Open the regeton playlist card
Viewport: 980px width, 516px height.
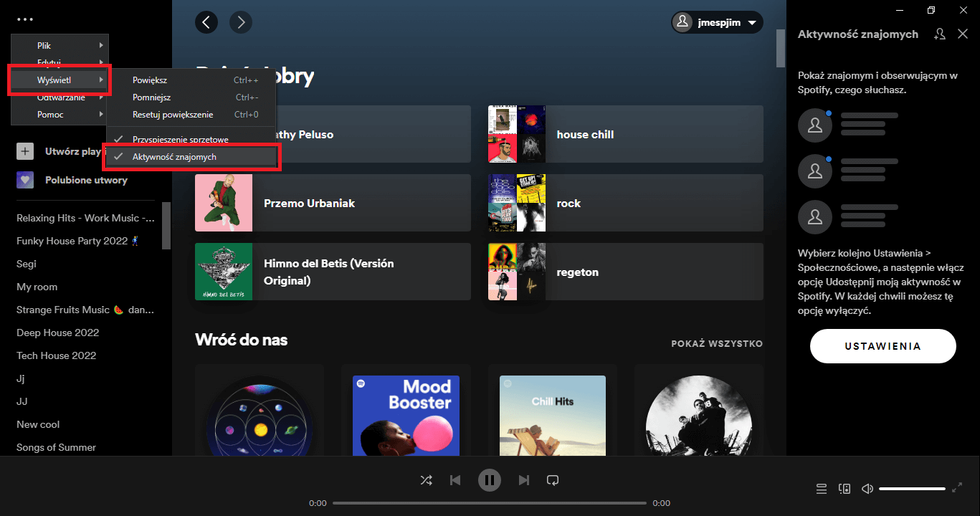[x=626, y=272]
